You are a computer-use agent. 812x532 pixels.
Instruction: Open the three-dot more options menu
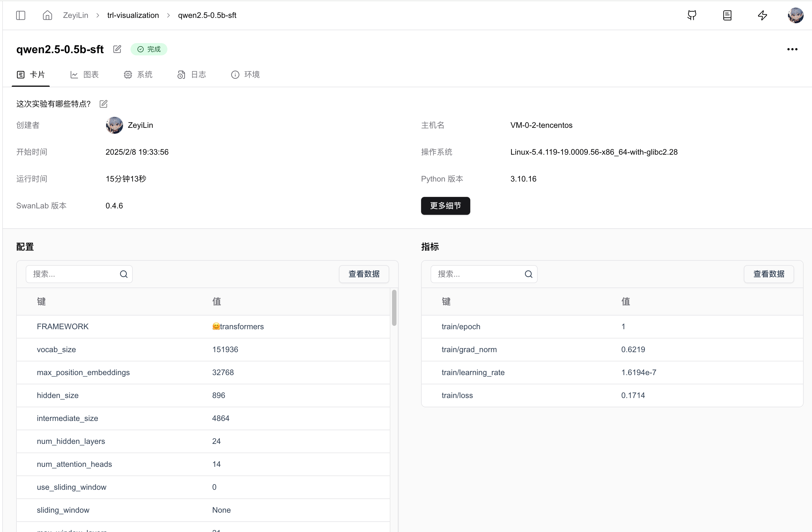pyautogui.click(x=792, y=49)
